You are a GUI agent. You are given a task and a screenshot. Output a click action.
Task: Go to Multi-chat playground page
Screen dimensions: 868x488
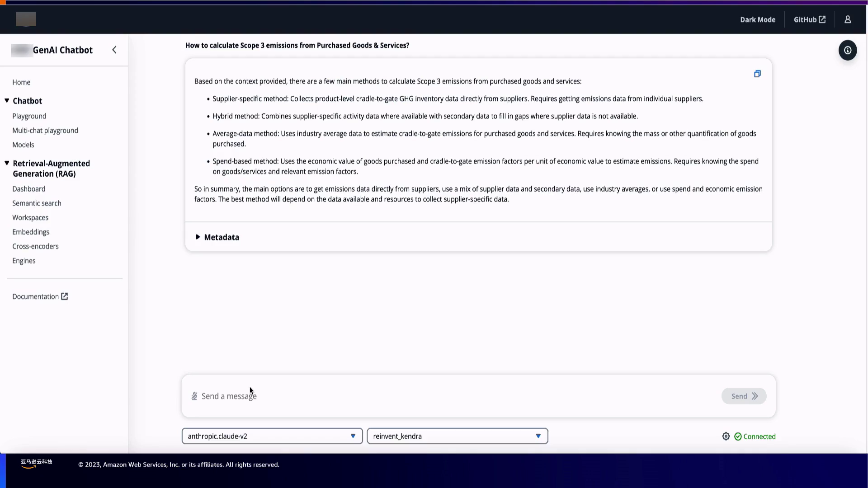(x=45, y=131)
